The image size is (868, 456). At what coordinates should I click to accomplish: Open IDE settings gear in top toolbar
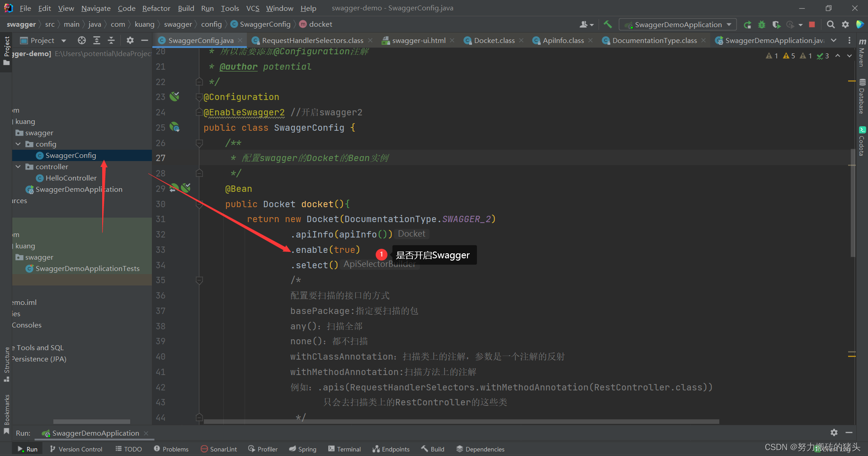pos(845,24)
